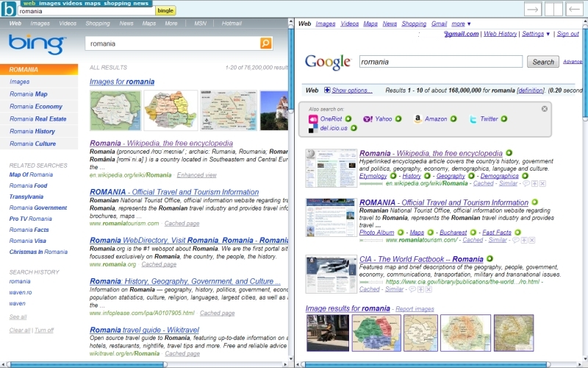Click the Google search input field

tap(441, 62)
